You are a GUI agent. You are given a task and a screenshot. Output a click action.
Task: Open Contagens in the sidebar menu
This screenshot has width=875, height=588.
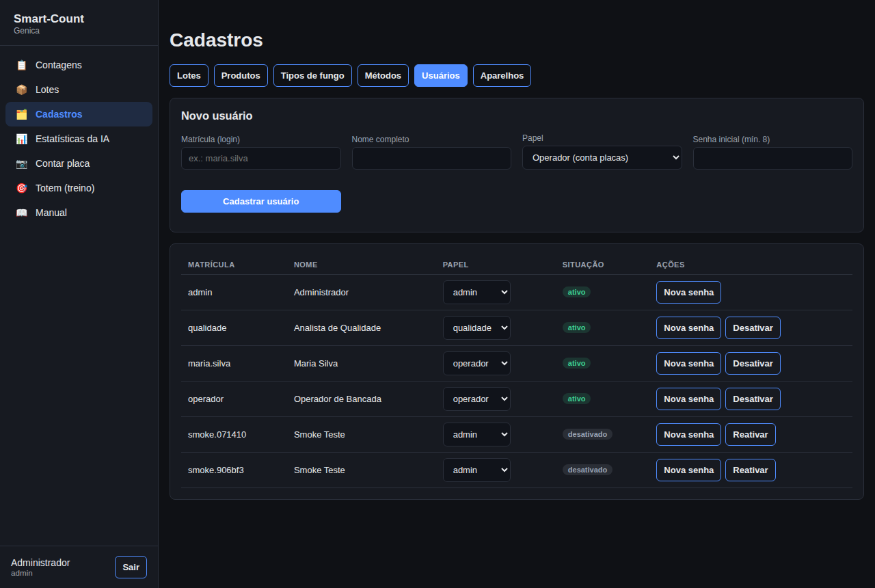tap(79, 65)
